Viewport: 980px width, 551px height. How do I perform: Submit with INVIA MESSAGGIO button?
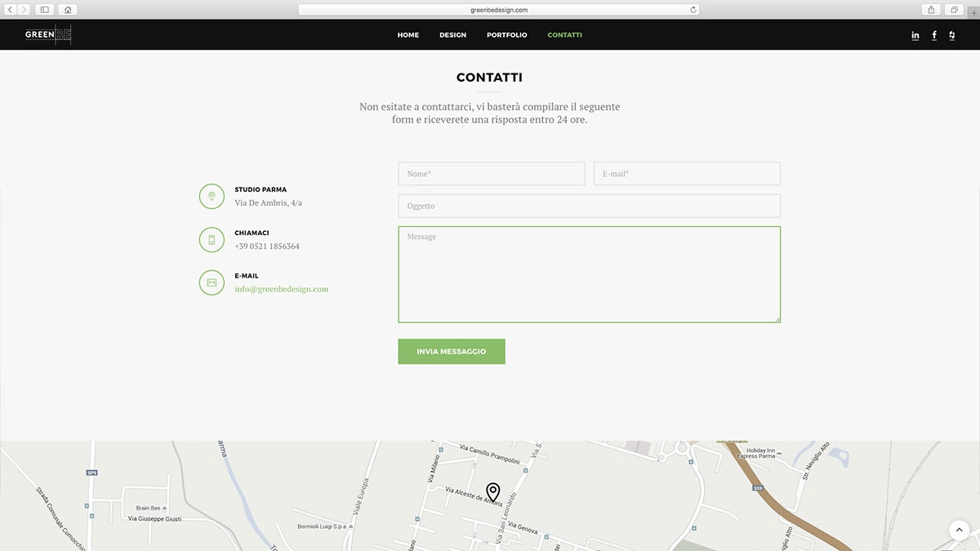(x=452, y=352)
